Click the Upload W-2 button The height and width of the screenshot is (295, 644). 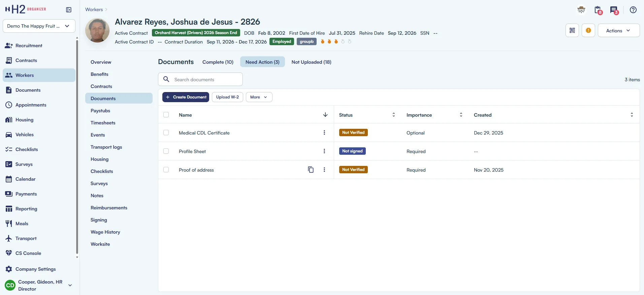[x=227, y=97]
